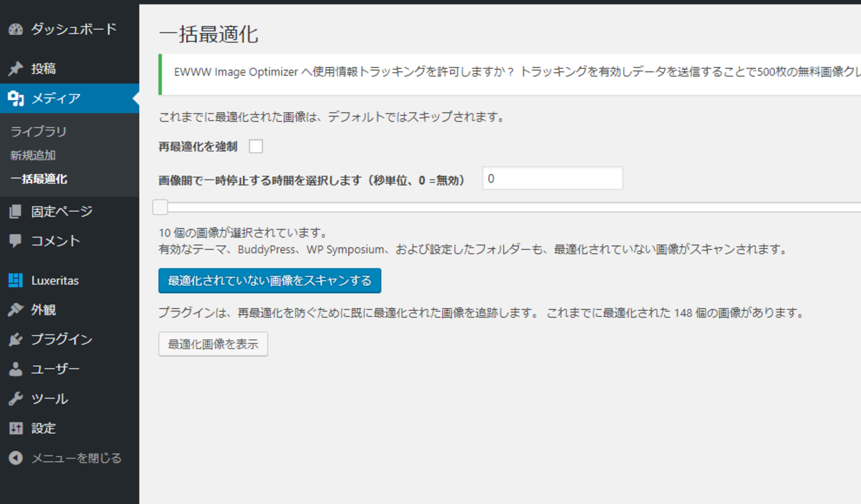Collapse sidebar with メニューを閉じる arrow
This screenshot has width=861, height=504.
tap(16, 458)
